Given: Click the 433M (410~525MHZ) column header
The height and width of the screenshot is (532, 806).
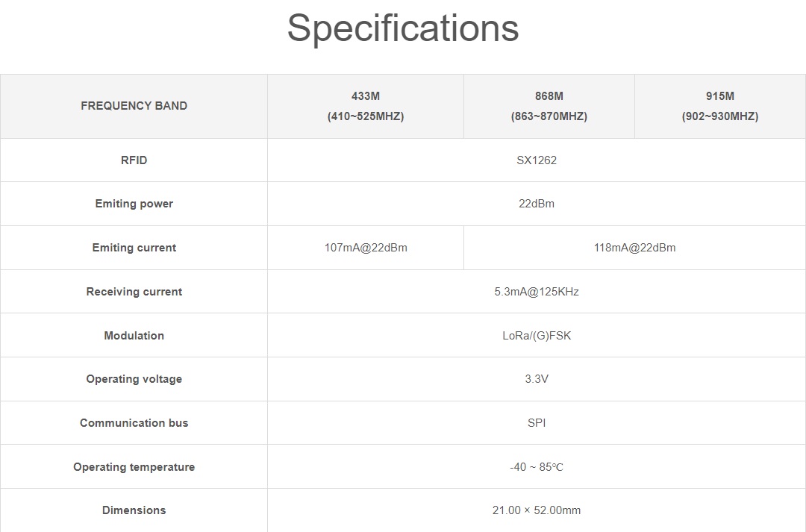Looking at the screenshot, I should (x=366, y=106).
